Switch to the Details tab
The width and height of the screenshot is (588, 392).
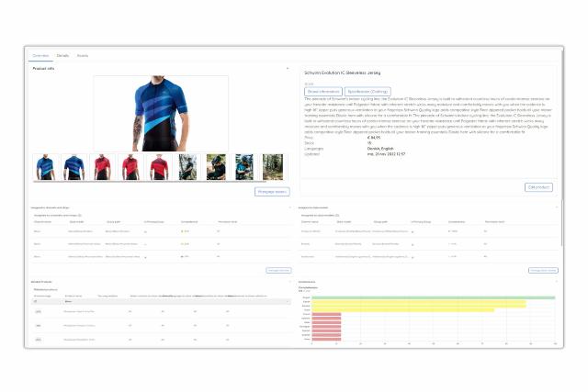[x=62, y=56]
